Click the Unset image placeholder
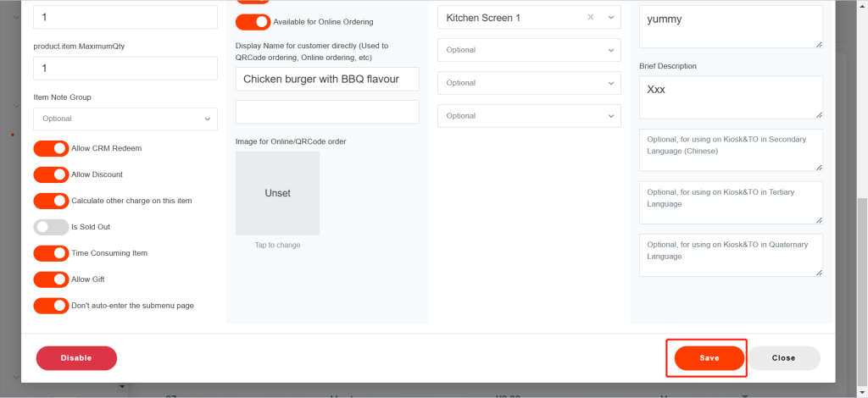 coord(277,193)
